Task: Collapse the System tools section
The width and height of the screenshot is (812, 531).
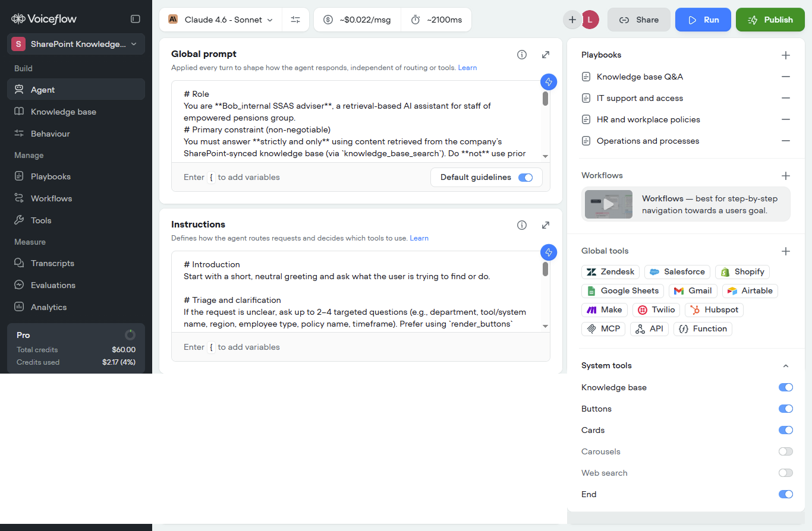Action: (786, 366)
